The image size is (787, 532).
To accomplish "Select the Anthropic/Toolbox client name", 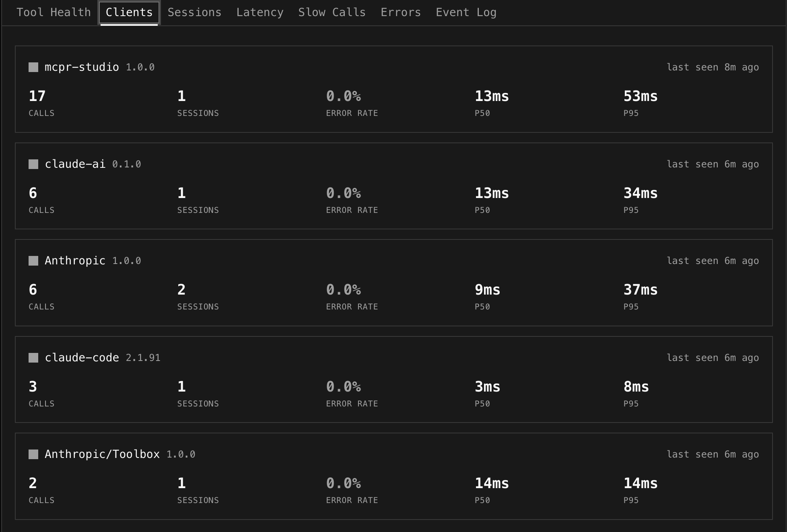I will [x=102, y=454].
